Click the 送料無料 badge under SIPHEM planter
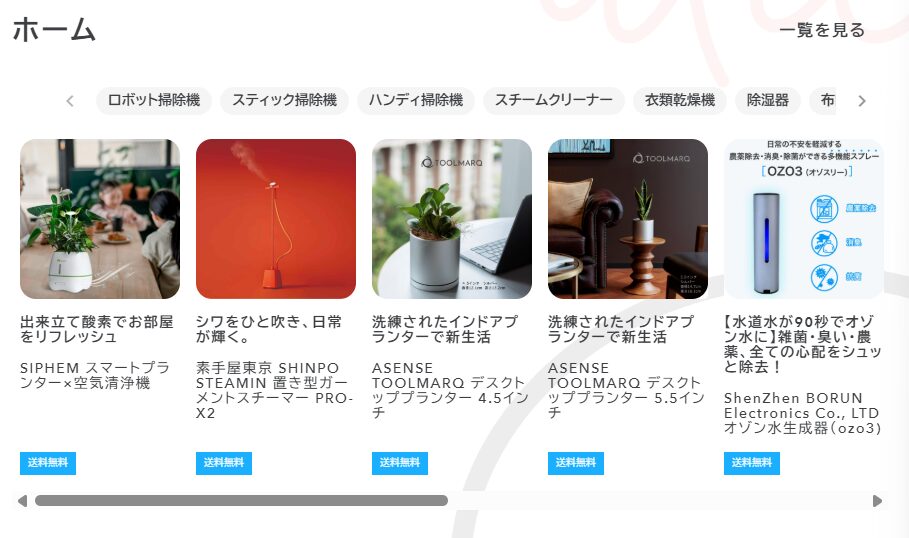This screenshot has width=909, height=538. (48, 463)
